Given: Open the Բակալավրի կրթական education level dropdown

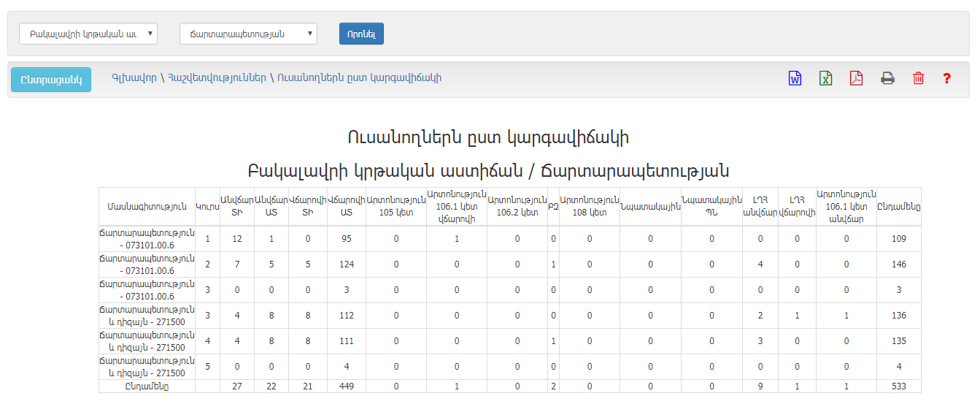Looking at the screenshot, I should (88, 34).
